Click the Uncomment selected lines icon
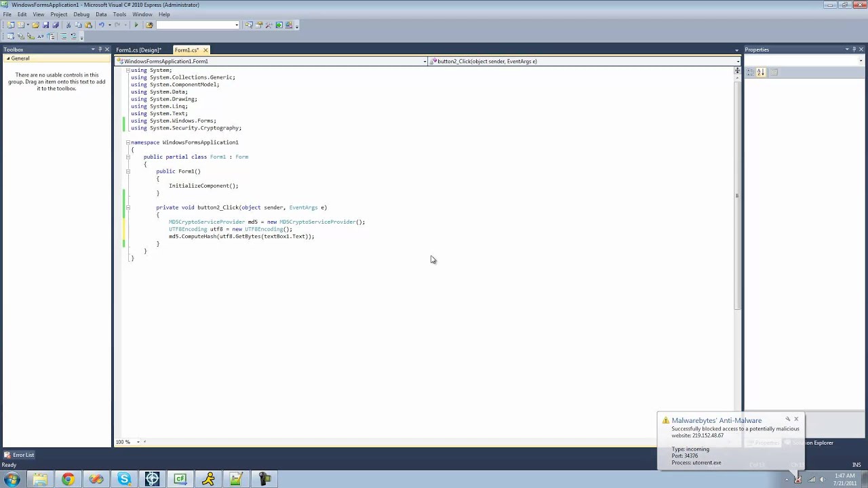The image size is (868, 488). click(x=74, y=36)
